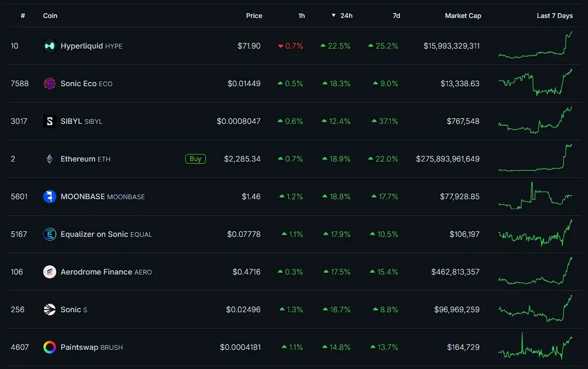The width and height of the screenshot is (588, 369).
Task: Click the Sonic Eco coin logo icon
Action: click(x=50, y=84)
